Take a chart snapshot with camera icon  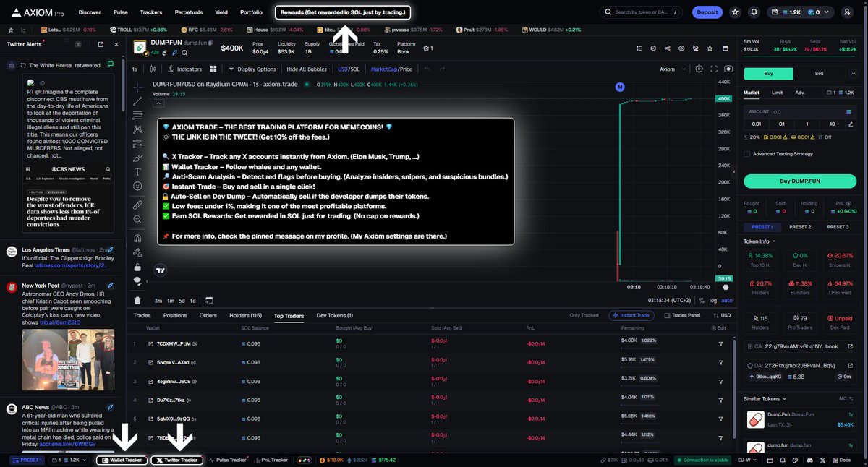(728, 69)
